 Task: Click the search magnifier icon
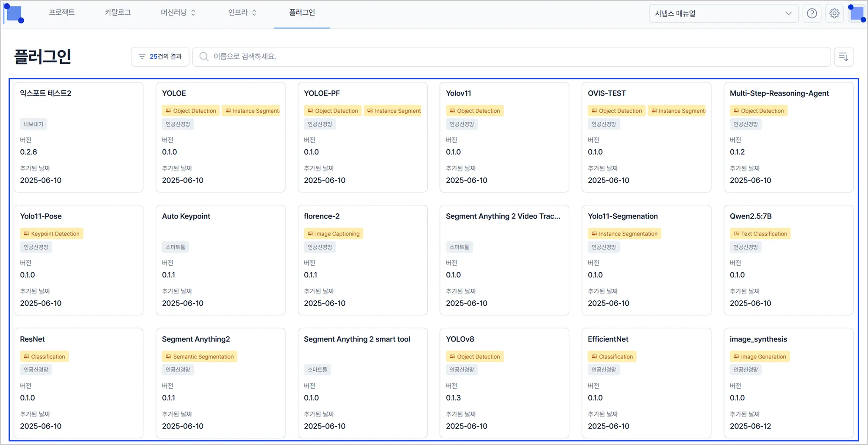pyautogui.click(x=204, y=57)
